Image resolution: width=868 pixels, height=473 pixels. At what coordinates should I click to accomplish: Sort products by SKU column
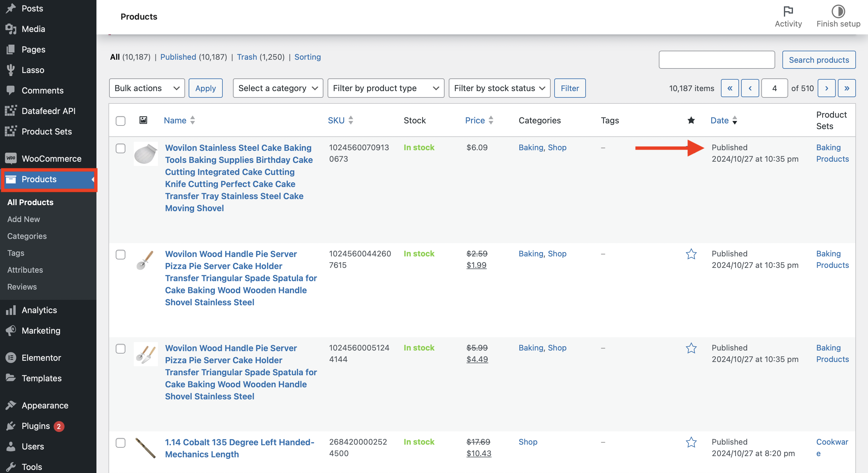[340, 120]
